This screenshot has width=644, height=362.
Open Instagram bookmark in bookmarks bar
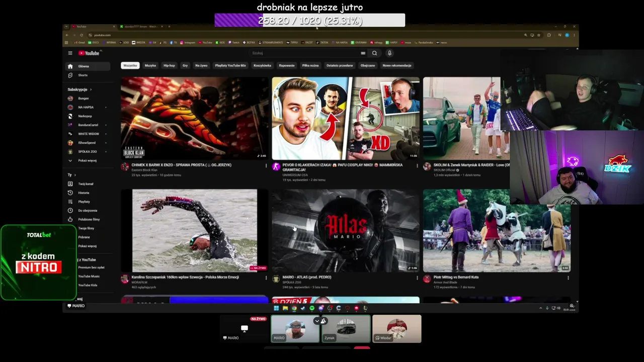[x=188, y=43]
